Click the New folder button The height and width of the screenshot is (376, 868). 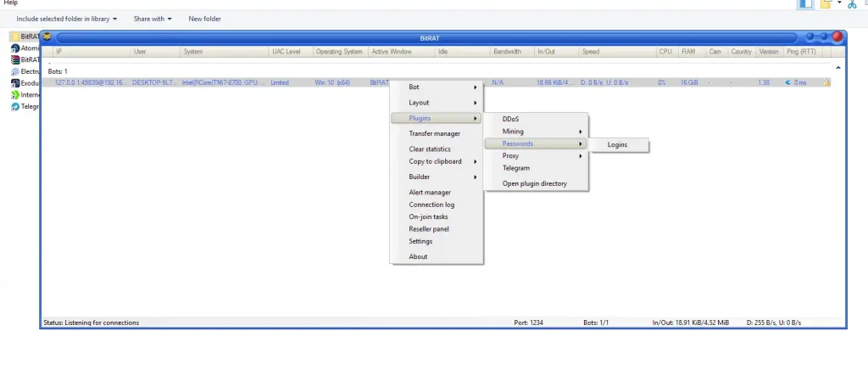tap(204, 19)
